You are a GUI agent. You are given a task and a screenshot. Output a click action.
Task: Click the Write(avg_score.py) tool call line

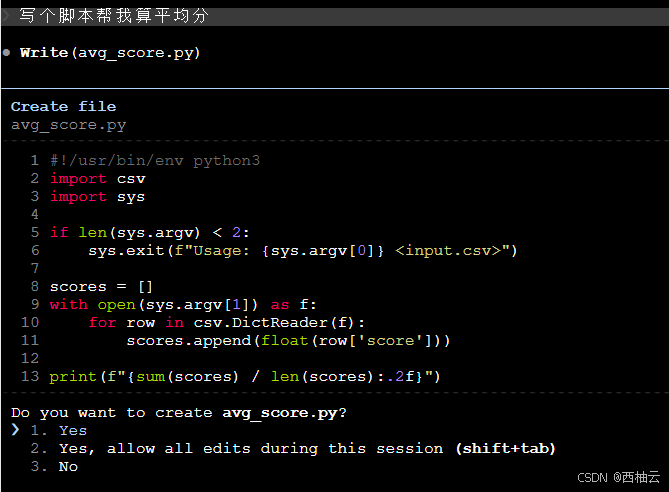tap(110, 53)
